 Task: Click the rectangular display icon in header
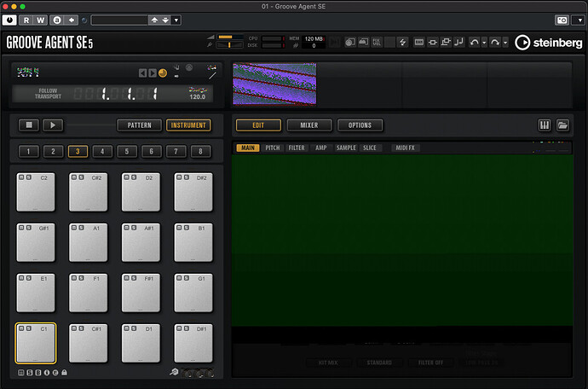coord(419,42)
